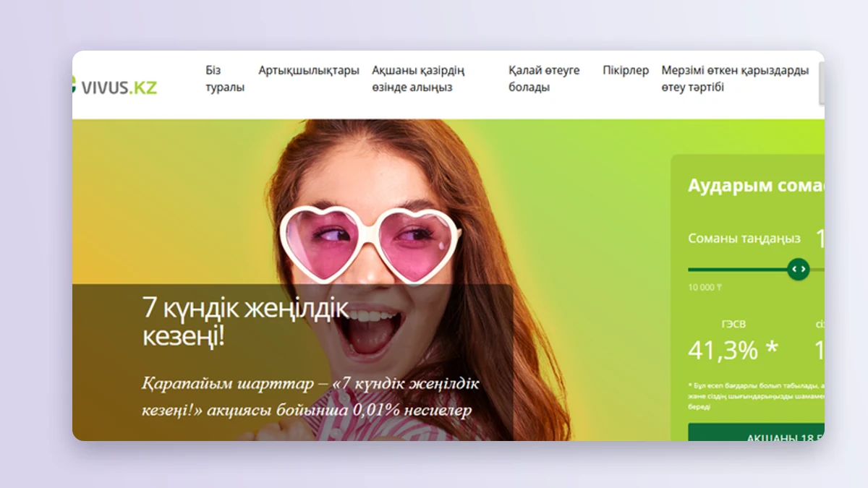The image size is (868, 488).
Task: Click the Қарапайым шарттар promo description text
Action: point(310,397)
